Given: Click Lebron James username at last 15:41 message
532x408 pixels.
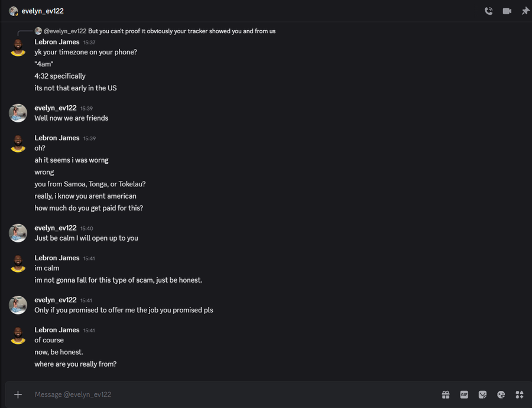Looking at the screenshot, I should [57, 330].
